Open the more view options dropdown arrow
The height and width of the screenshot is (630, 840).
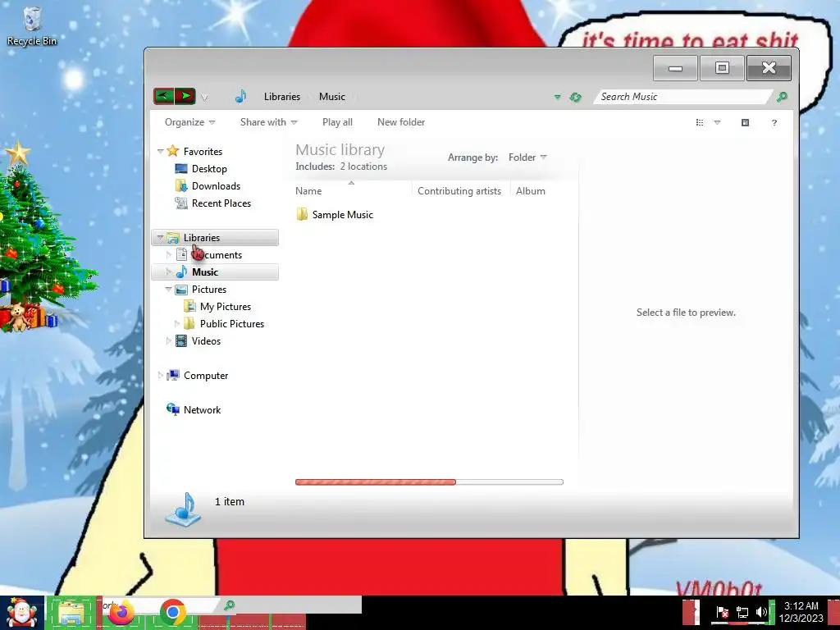717,123
